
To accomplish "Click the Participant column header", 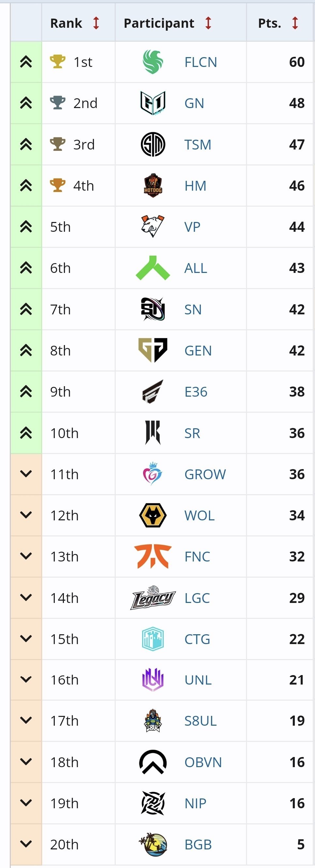I will [159, 23].
